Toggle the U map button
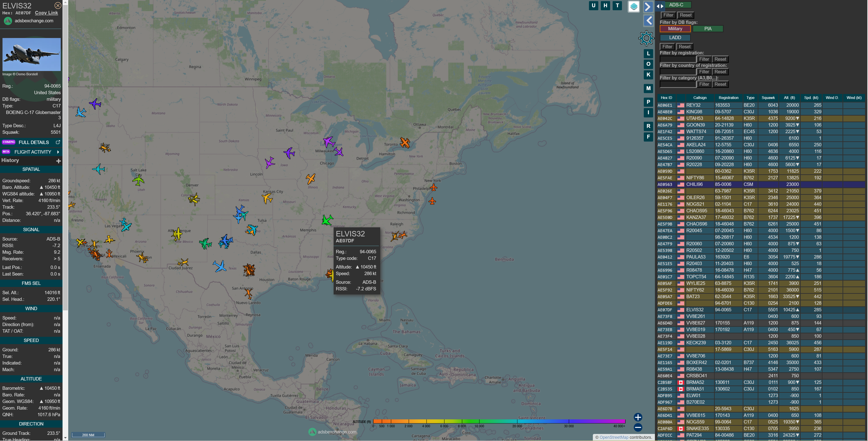868x441 pixels. [x=594, y=5]
